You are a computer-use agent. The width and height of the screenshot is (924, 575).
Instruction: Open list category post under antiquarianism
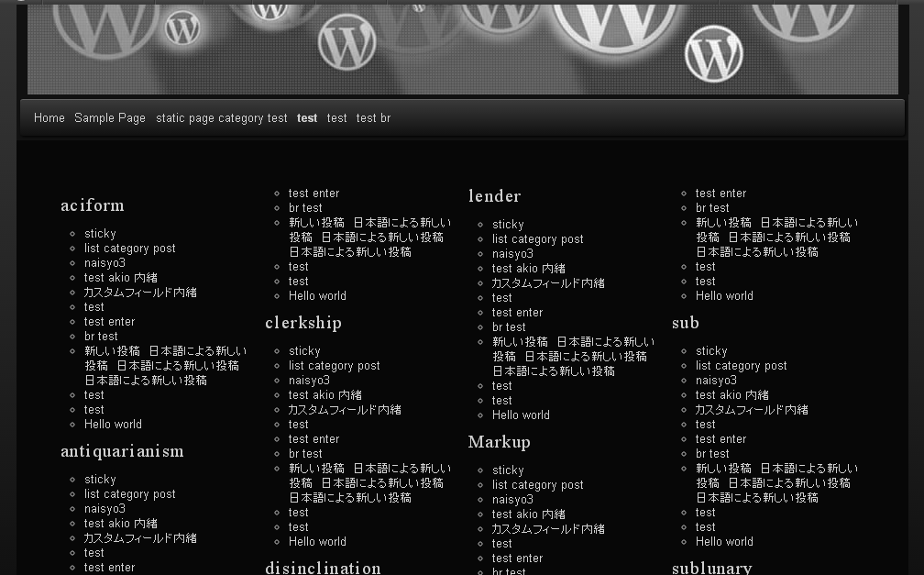(x=129, y=494)
